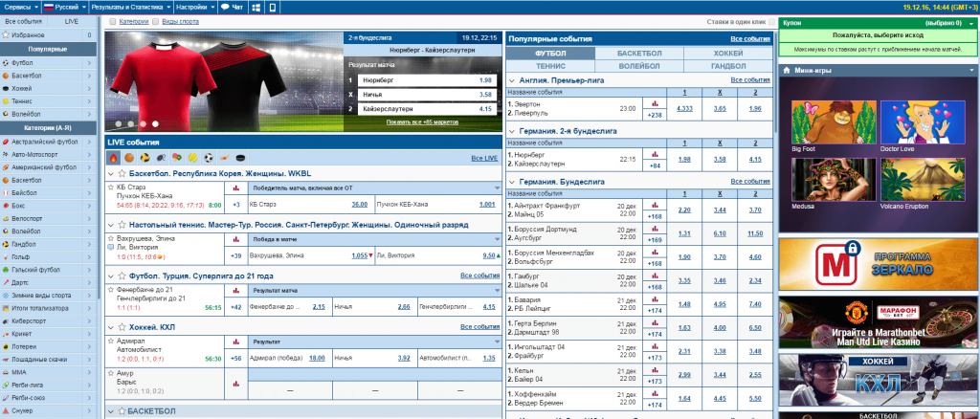This screenshot has width=980, height=419.
Task: Collapse Англия. Премьер-лига section
Action: pyautogui.click(x=511, y=80)
